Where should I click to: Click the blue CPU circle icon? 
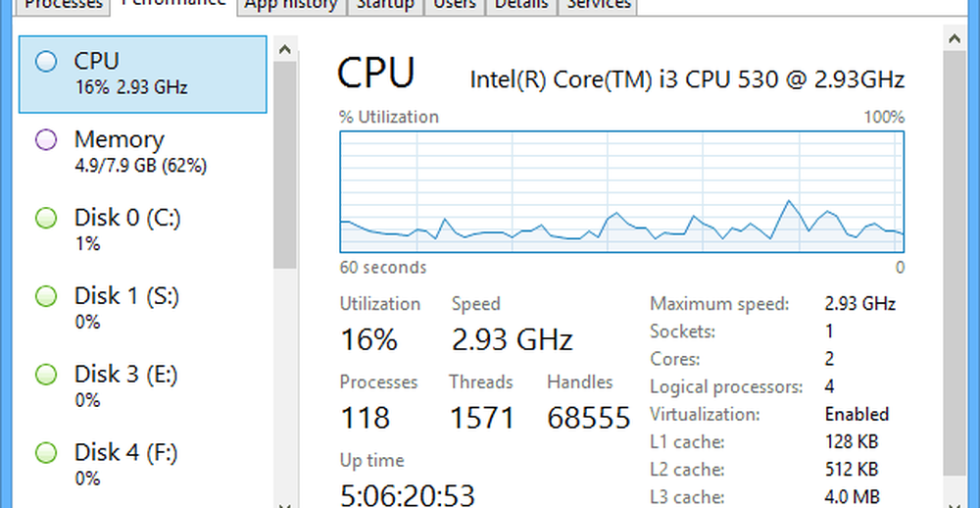click(x=46, y=62)
